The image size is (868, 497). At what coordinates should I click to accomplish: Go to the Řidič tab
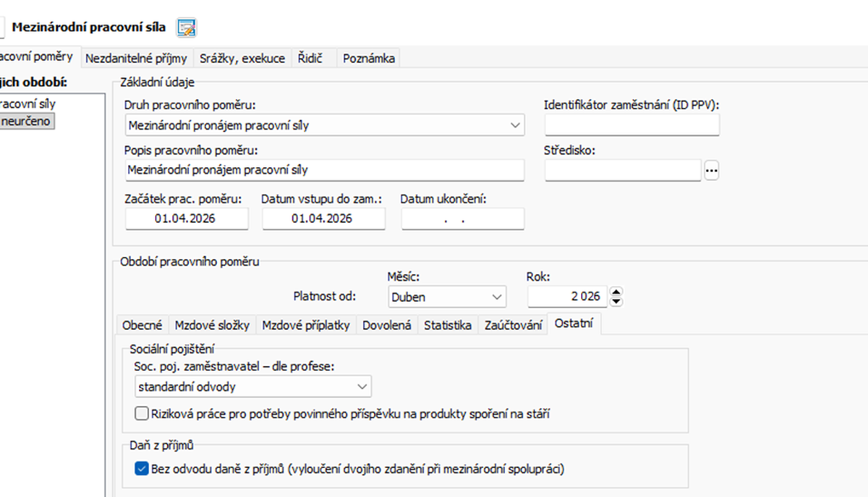pos(310,59)
